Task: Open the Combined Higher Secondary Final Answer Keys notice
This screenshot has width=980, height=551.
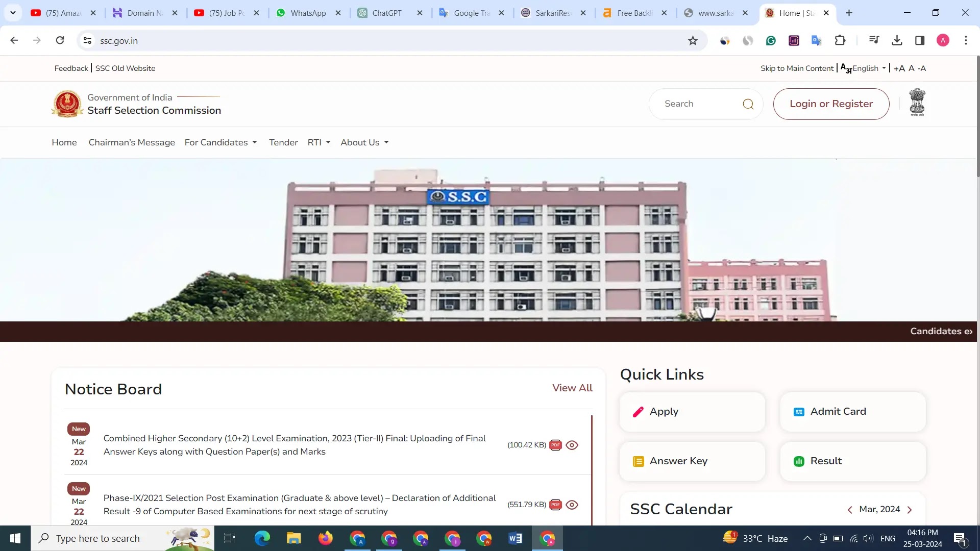Action: pyautogui.click(x=295, y=445)
